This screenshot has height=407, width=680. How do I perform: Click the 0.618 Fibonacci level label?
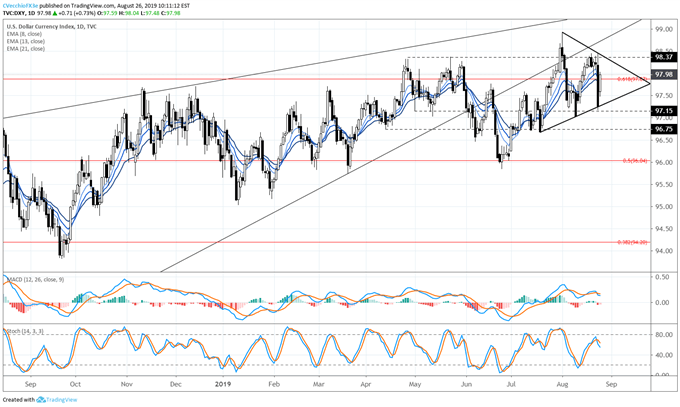click(x=632, y=79)
